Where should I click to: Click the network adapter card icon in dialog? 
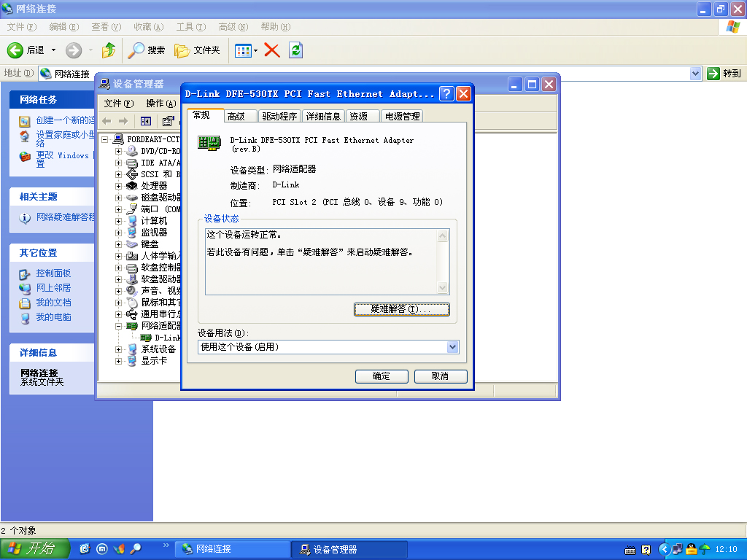point(209,143)
